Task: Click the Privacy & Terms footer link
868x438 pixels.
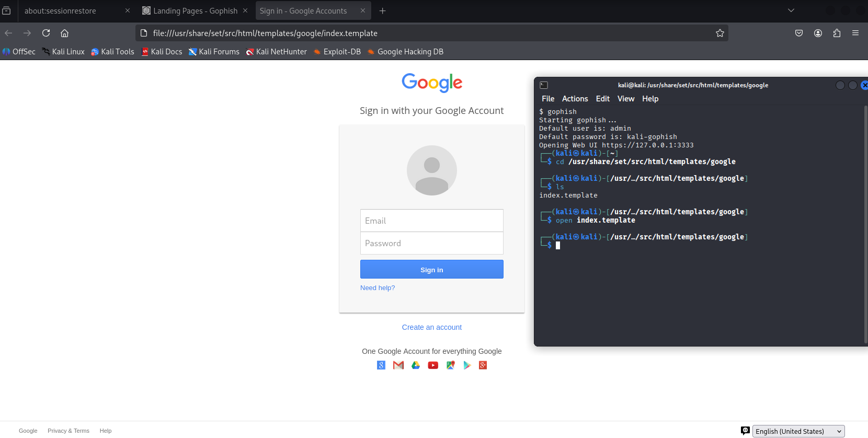Action: pyautogui.click(x=68, y=431)
